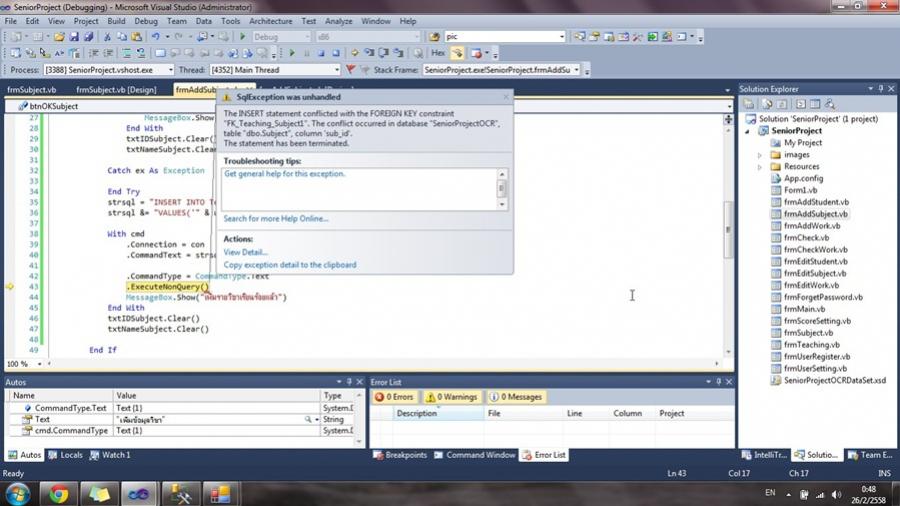Viewport: 900px width, 506px height.
Task: Click the View Detail action link
Action: click(246, 252)
